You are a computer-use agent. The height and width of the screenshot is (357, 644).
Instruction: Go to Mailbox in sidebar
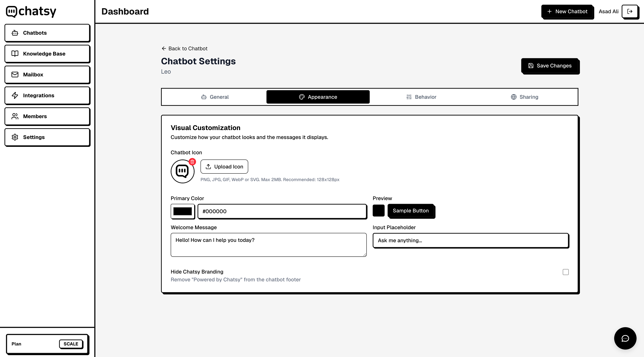pos(47,75)
